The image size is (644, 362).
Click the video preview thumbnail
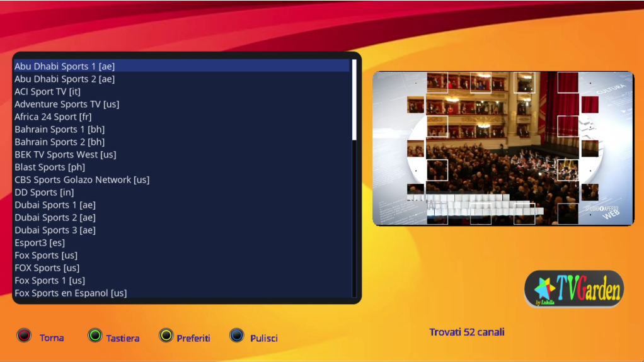pyautogui.click(x=503, y=149)
